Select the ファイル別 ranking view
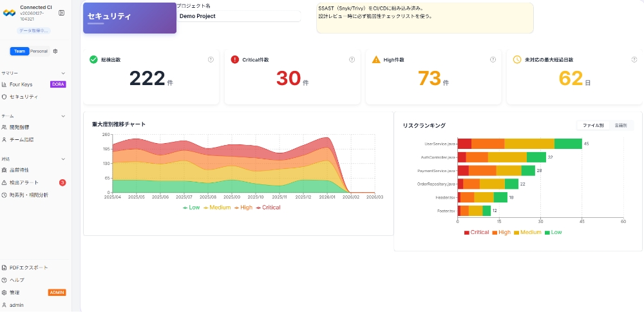Screen dimensions: 644x312 tap(593, 125)
